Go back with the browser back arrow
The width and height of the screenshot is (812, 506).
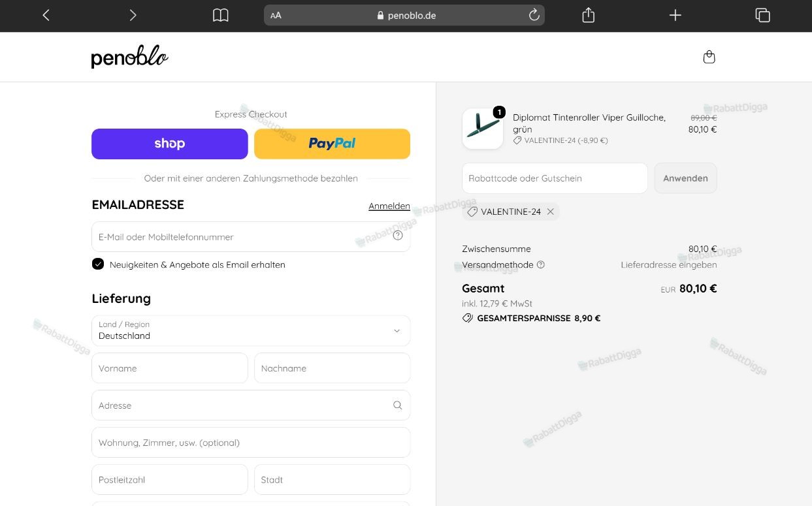point(46,15)
